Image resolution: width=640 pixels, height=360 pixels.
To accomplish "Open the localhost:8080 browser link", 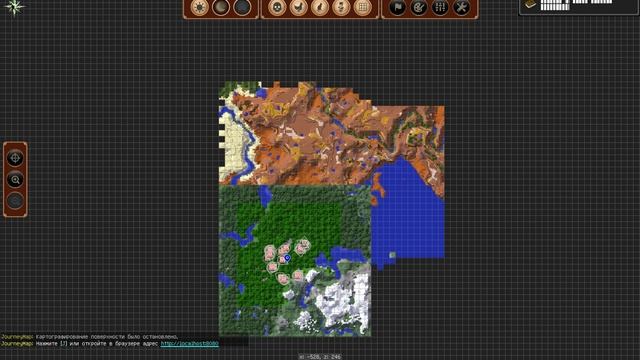I will coord(190,344).
